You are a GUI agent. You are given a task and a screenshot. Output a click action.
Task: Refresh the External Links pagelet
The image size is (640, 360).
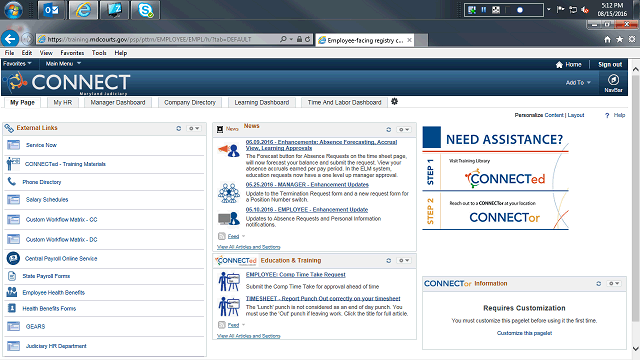click(178, 128)
